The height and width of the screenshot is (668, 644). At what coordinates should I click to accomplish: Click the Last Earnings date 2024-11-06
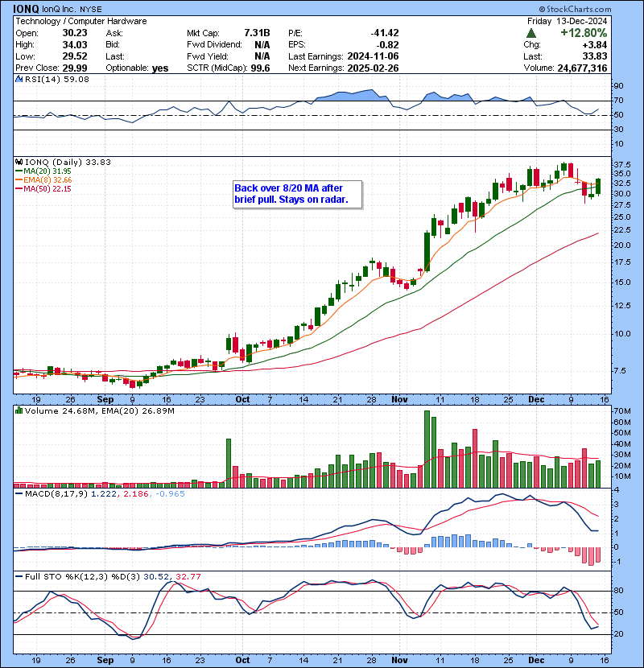373,56
